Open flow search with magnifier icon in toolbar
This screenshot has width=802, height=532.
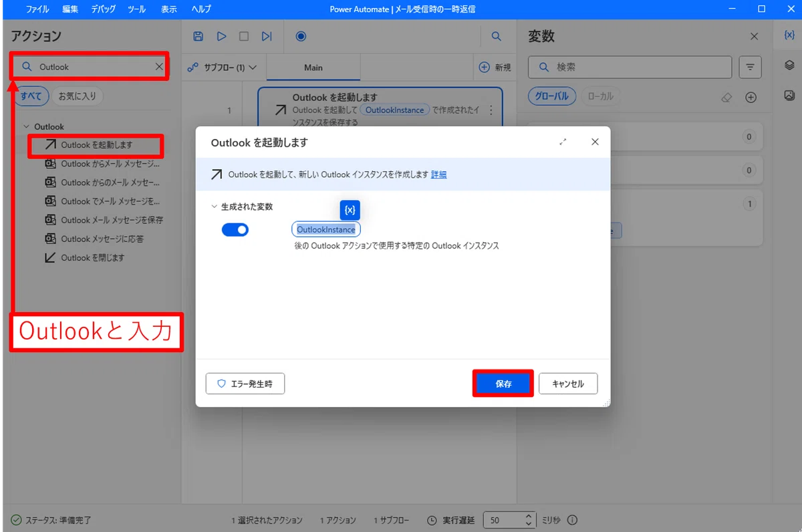coord(496,36)
